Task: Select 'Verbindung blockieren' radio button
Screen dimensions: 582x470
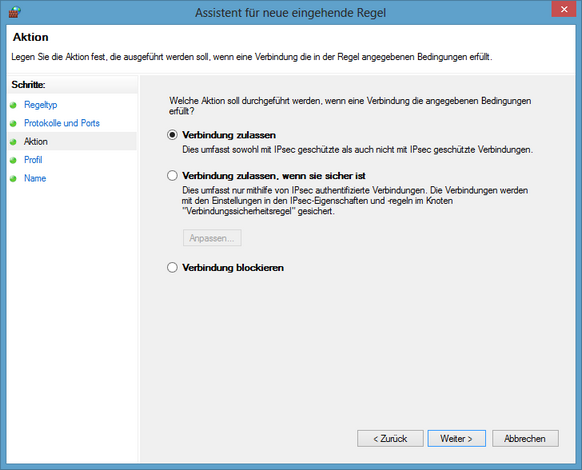Action: pyautogui.click(x=172, y=267)
